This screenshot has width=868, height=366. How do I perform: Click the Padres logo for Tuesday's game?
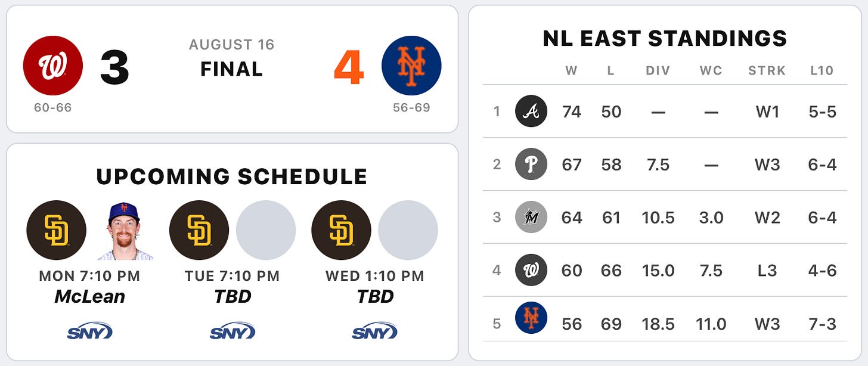199,230
